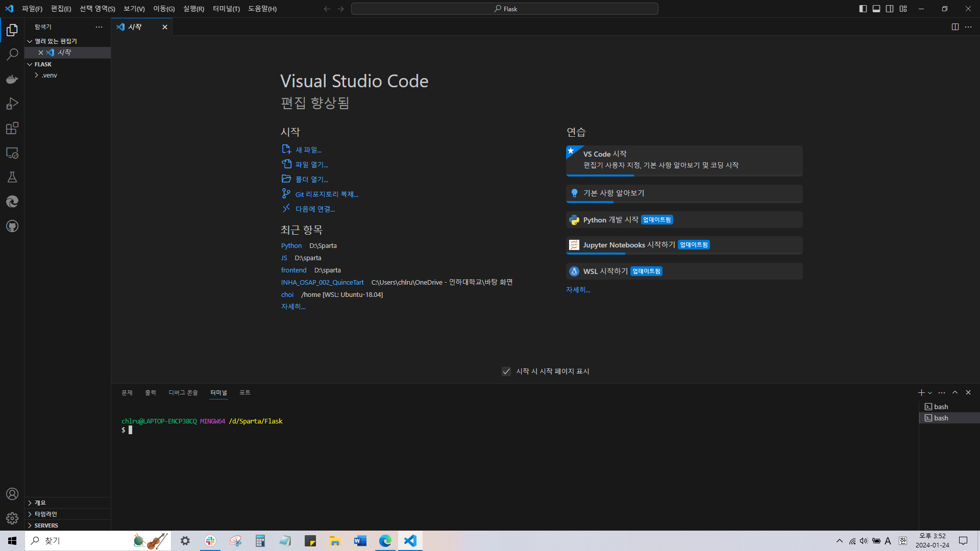The height and width of the screenshot is (551, 980).
Task: Toggle 시작 시 시작 페이지 표시 checkbox
Action: [x=506, y=371]
